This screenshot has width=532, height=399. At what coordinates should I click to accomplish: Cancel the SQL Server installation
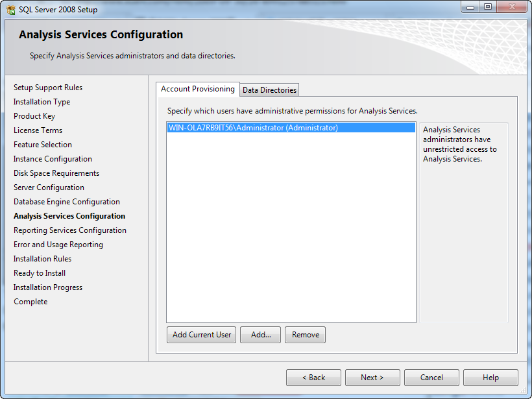431,377
